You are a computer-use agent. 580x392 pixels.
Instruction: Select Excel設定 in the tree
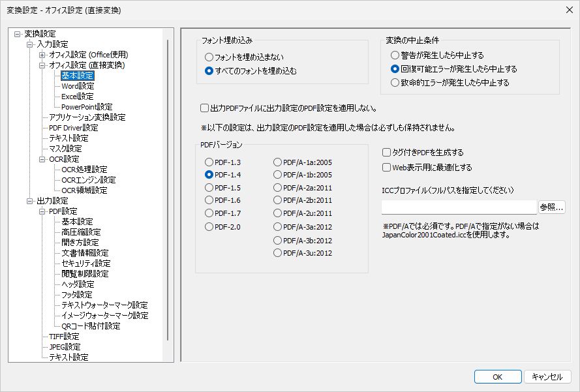[x=78, y=97]
